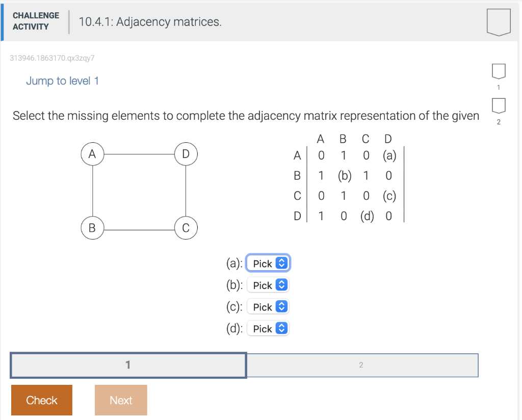Image resolution: width=522 pixels, height=420 pixels.
Task: Select graph node B in the diagram
Action: pos(92,228)
